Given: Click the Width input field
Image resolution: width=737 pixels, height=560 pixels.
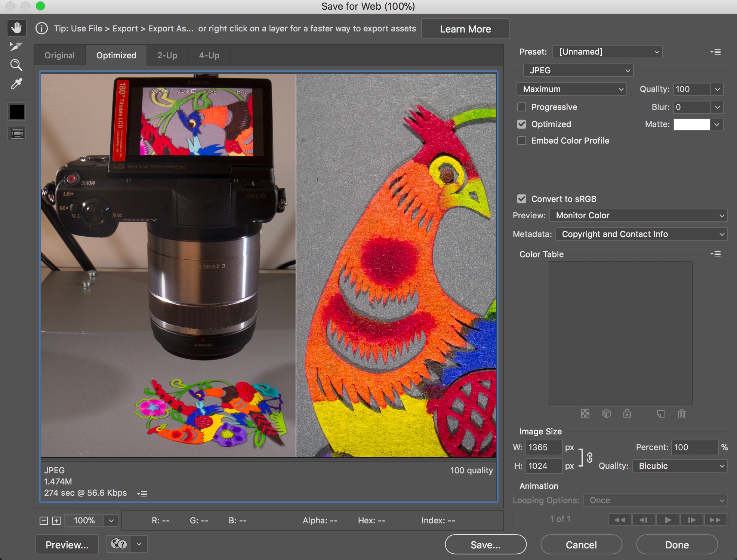Looking at the screenshot, I should coord(544,447).
